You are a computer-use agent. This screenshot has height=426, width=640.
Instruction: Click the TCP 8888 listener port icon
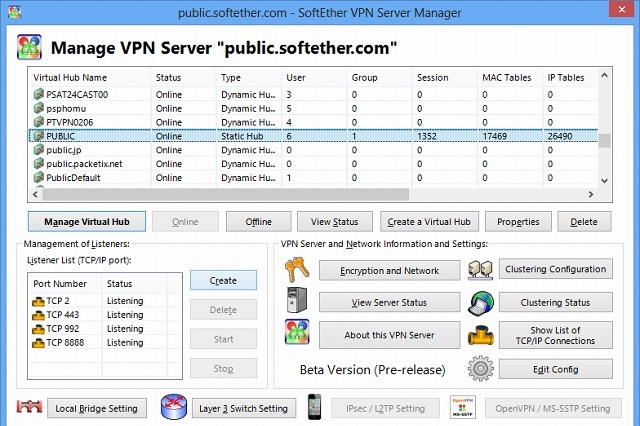[38, 343]
